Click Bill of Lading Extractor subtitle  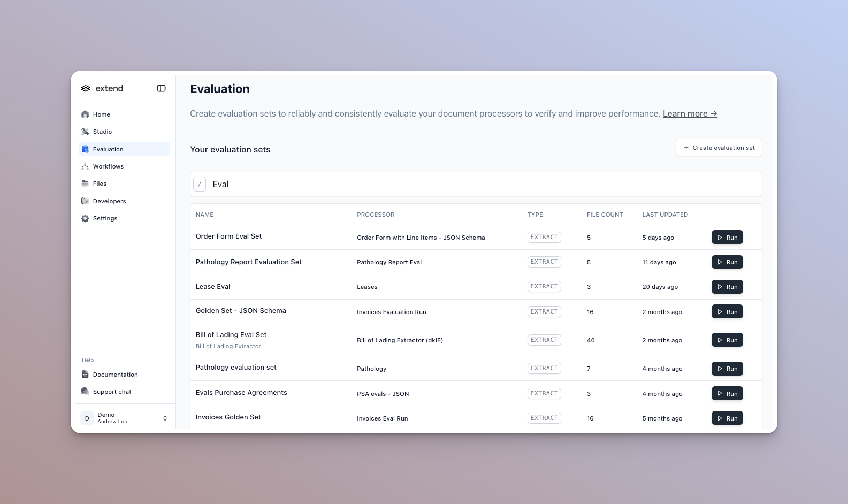(x=228, y=346)
